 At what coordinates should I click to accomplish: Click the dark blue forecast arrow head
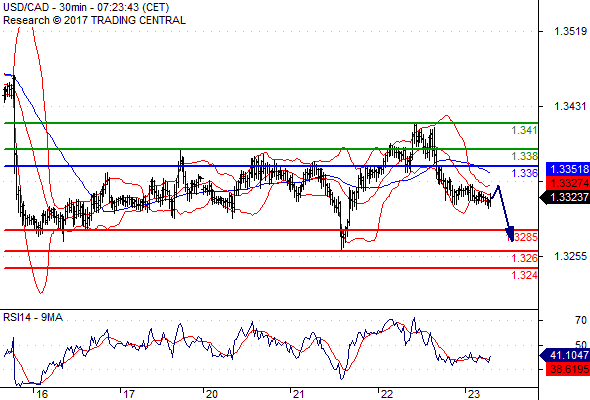tap(509, 234)
